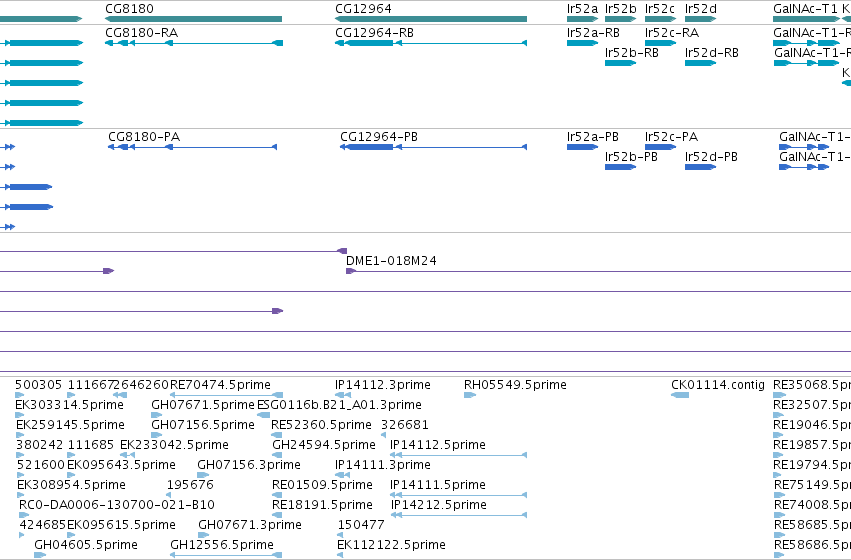The height and width of the screenshot is (560, 851).
Task: Click the EK308954.5prime EST label
Action: pos(71,485)
